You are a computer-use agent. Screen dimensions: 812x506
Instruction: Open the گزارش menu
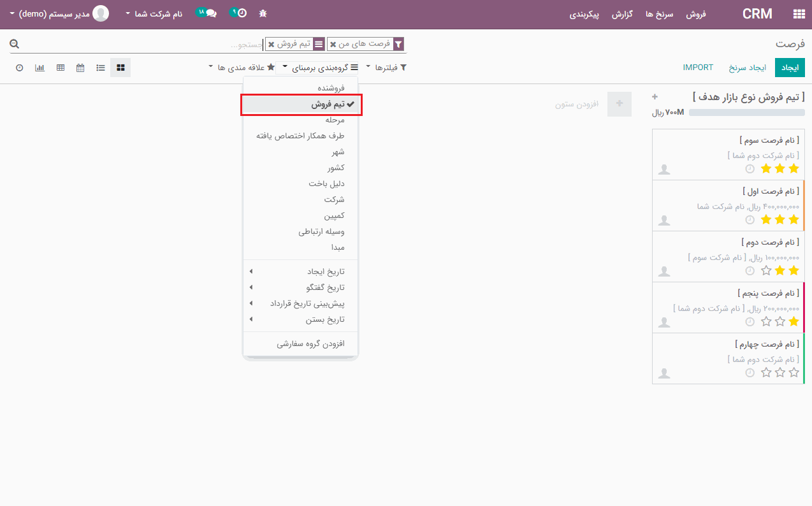[x=621, y=14]
